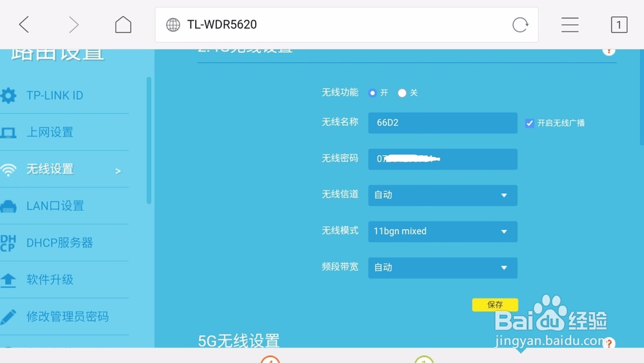Image resolution: width=644 pixels, height=363 pixels.
Task: Click the 5G无线设置 heading
Action: (239, 340)
